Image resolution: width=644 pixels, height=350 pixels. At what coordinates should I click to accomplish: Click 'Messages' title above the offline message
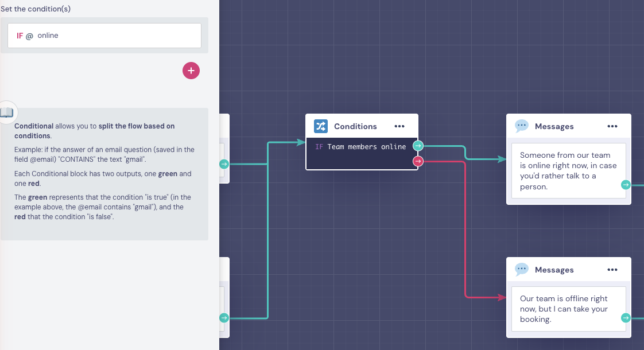(x=554, y=270)
